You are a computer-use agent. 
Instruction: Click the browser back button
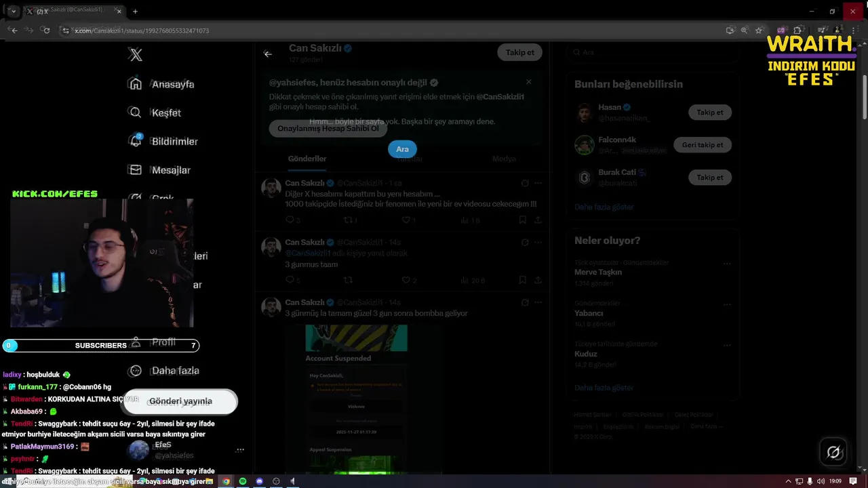[x=14, y=30]
